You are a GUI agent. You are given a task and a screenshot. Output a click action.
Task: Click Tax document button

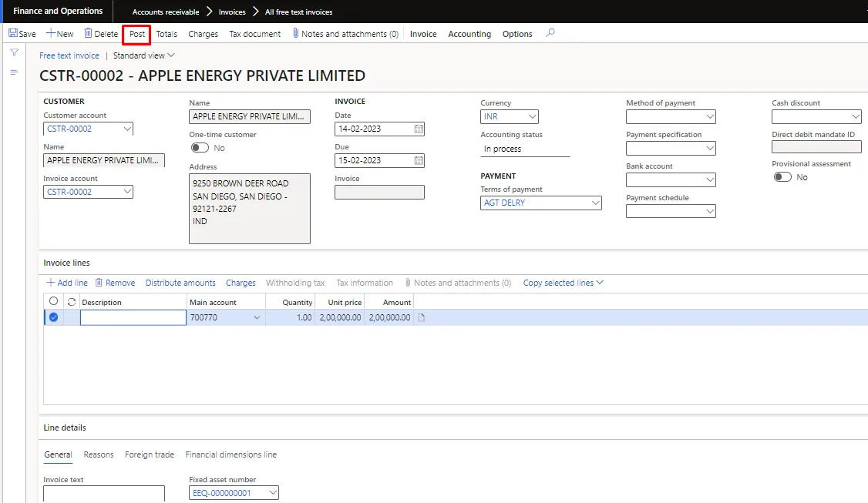(x=254, y=34)
